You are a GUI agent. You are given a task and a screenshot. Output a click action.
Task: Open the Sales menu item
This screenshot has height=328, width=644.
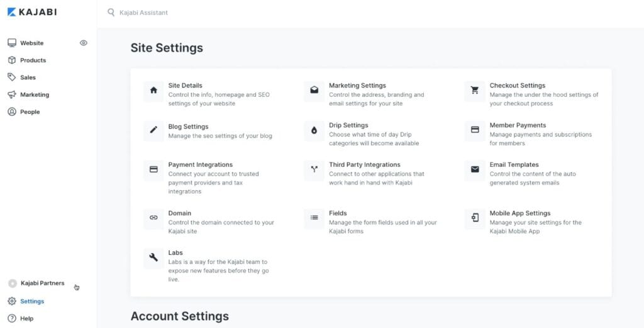28,77
